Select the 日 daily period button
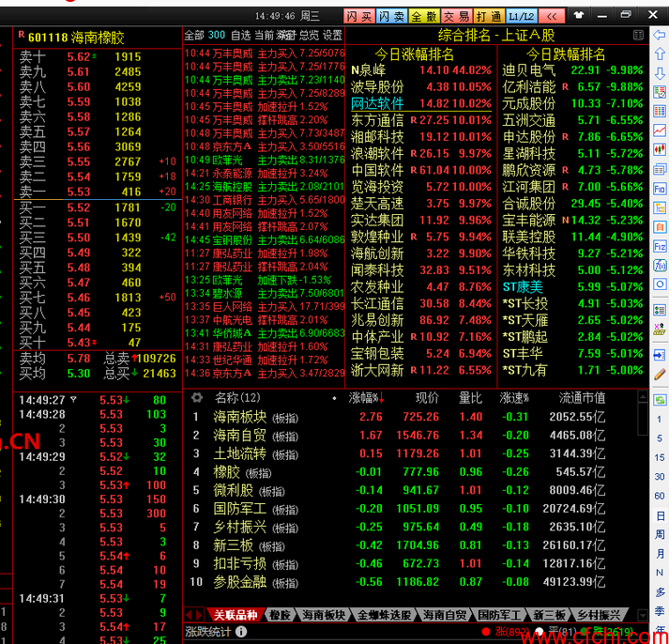 click(660, 516)
